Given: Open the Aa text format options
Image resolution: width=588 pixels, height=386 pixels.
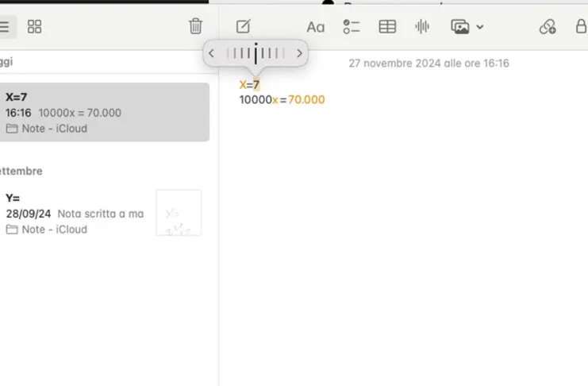Looking at the screenshot, I should tap(315, 27).
